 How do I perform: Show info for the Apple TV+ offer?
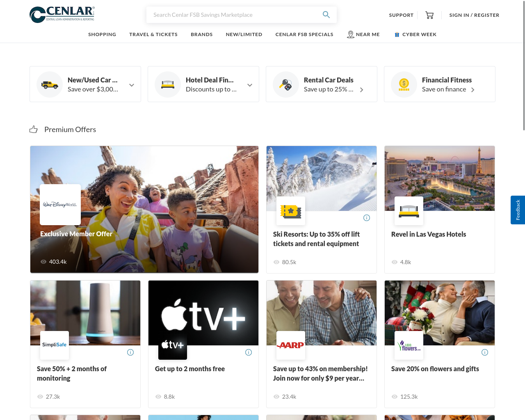pyautogui.click(x=249, y=352)
